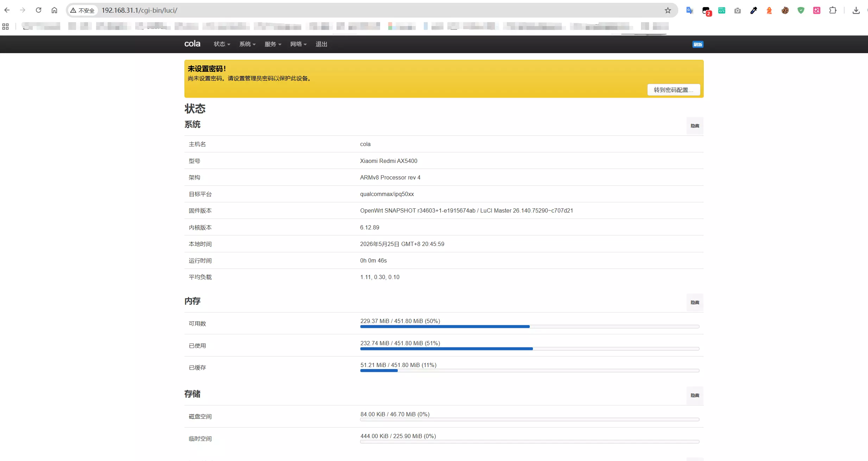Hide the 系统 section
Image resolution: width=868 pixels, height=461 pixels.
coord(695,126)
